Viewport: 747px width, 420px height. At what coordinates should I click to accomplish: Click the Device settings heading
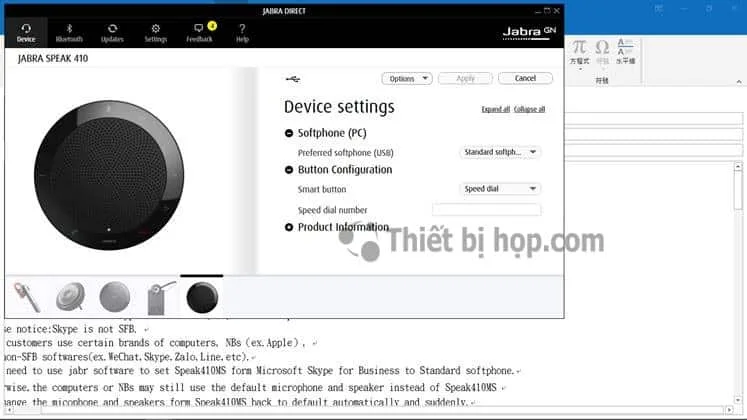click(x=339, y=107)
